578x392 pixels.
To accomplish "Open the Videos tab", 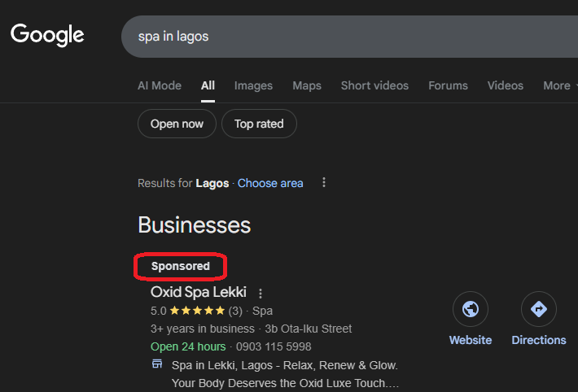I will 506,85.
